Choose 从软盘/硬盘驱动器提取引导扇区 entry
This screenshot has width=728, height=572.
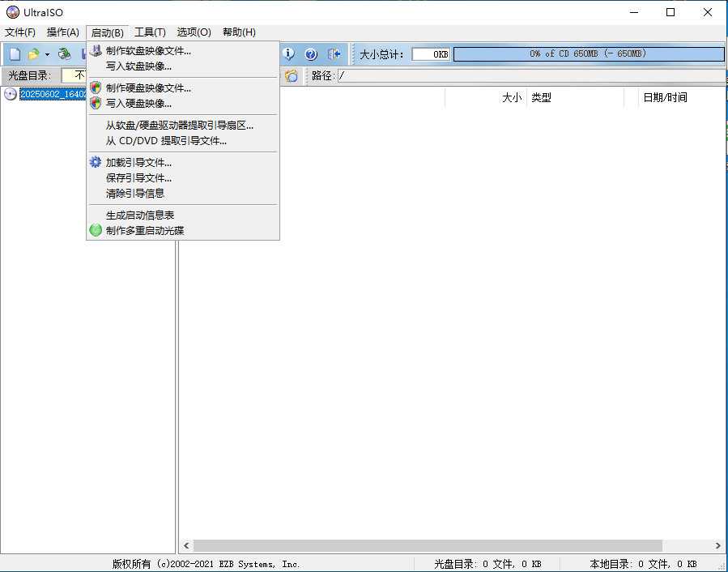[x=183, y=125]
